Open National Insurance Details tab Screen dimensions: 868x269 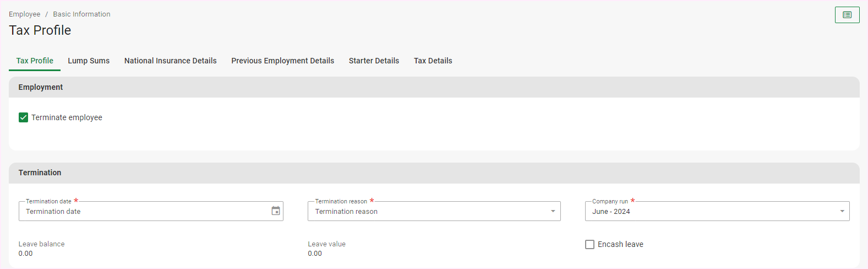[x=170, y=61]
